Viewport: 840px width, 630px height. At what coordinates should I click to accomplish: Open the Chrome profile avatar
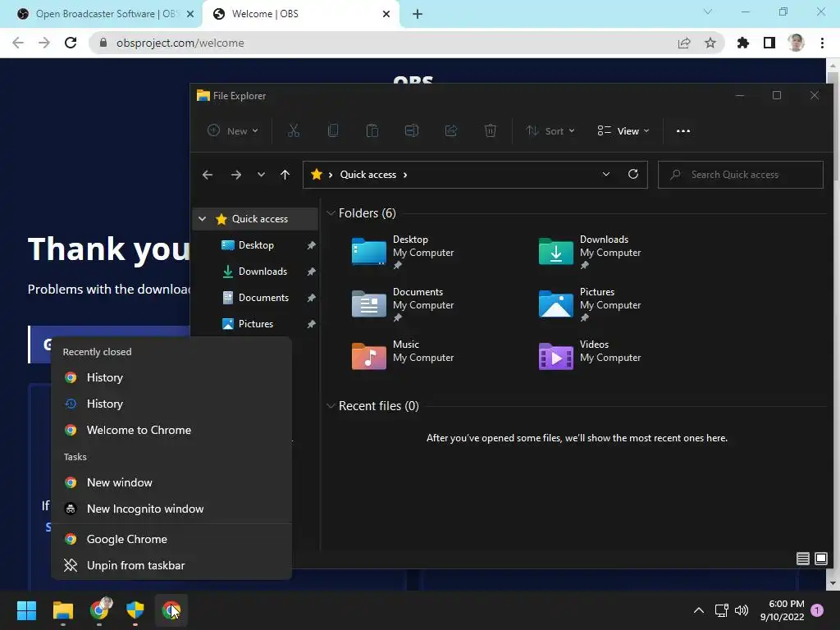796,43
